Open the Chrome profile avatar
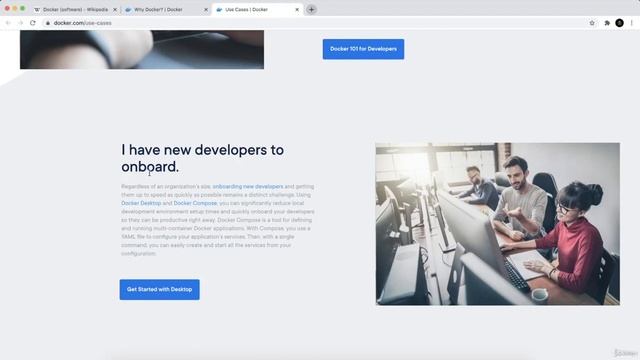The image size is (640, 360). pos(619,23)
